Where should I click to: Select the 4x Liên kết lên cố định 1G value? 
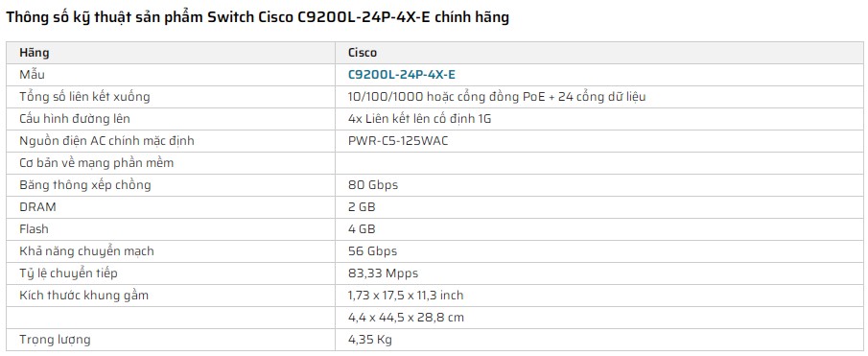tap(420, 119)
